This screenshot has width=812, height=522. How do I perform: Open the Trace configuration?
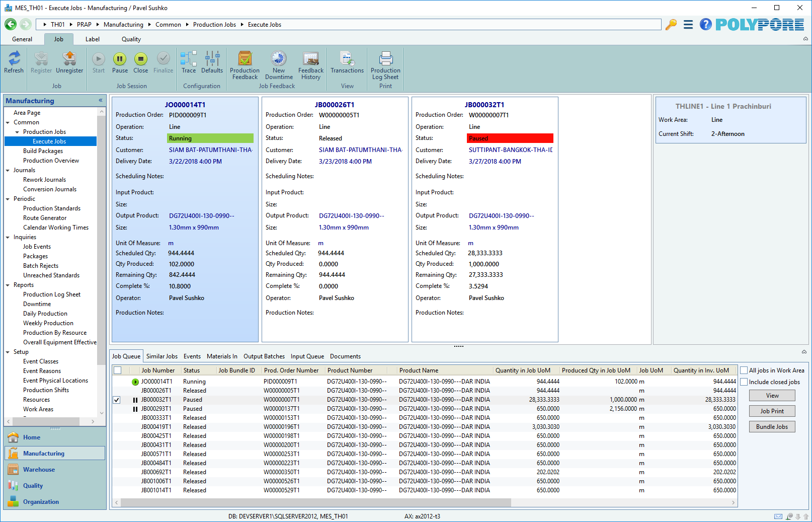click(189, 62)
